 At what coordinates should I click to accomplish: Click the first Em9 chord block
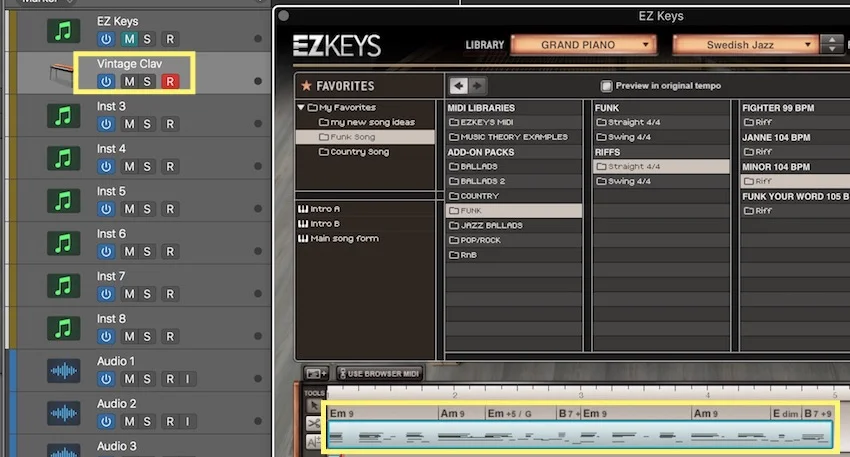click(x=382, y=414)
